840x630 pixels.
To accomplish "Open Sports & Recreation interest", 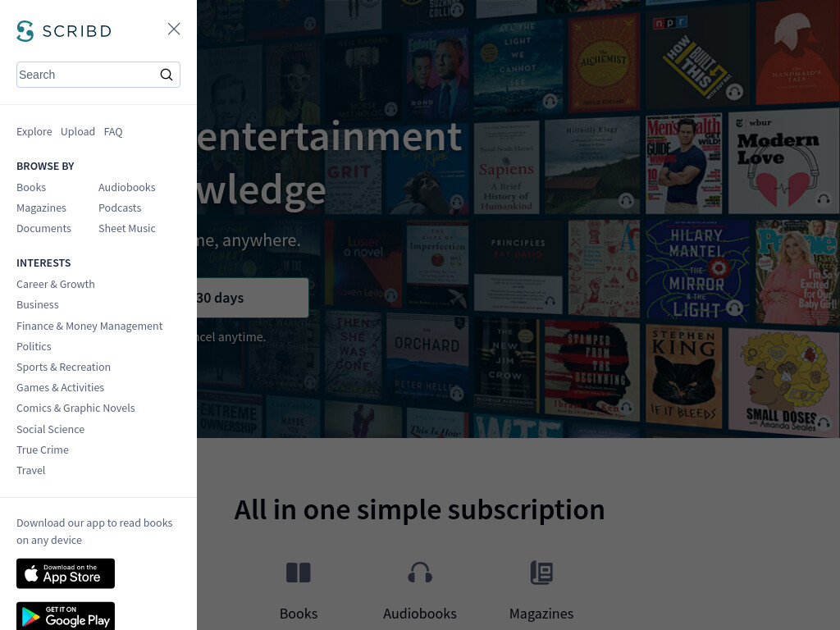I will [64, 367].
